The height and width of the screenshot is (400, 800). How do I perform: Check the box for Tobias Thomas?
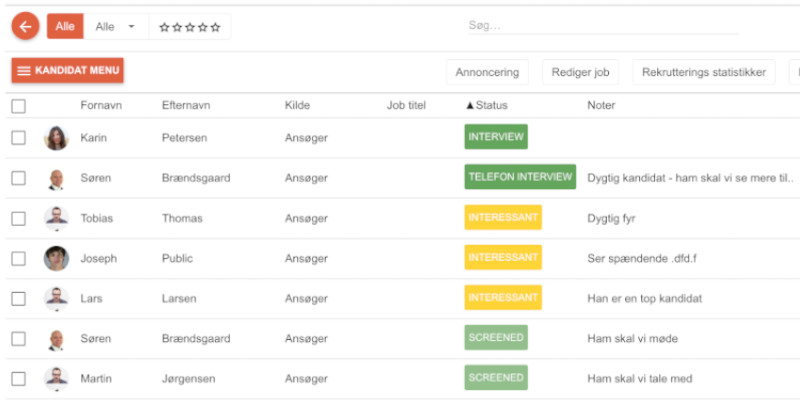pyautogui.click(x=19, y=218)
